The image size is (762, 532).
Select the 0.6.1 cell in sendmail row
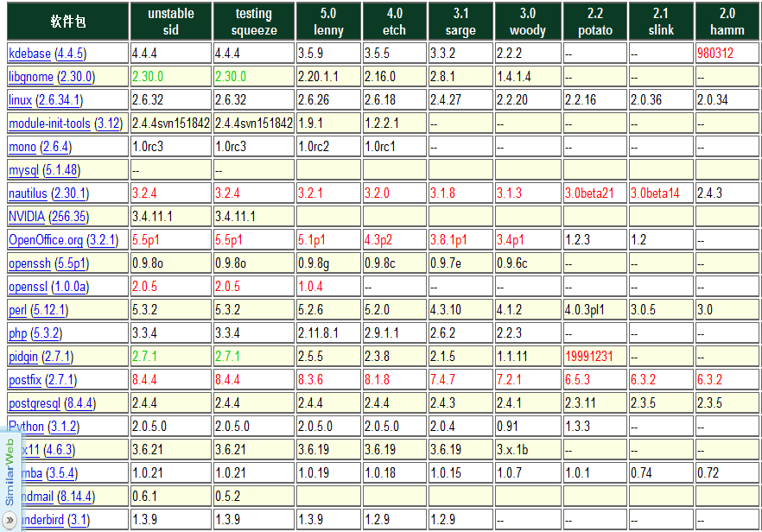tap(171, 496)
